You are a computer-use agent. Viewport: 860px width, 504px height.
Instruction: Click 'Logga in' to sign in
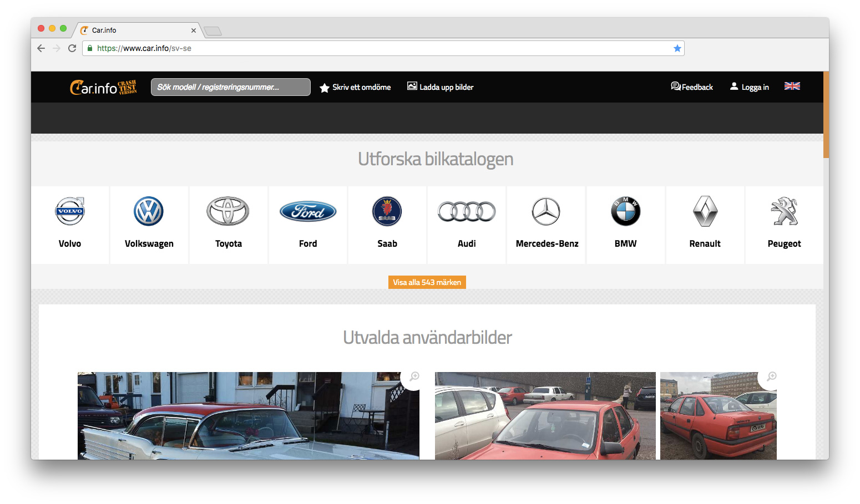point(750,87)
